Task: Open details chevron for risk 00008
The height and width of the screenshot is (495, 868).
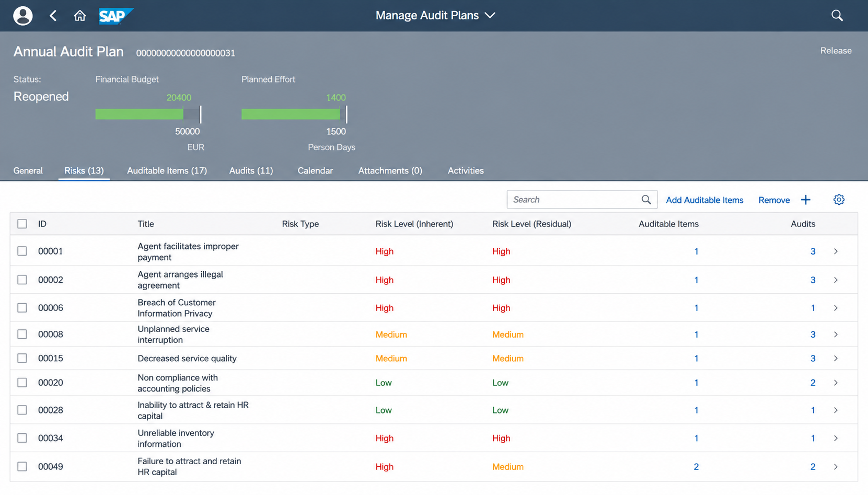Action: click(x=836, y=335)
